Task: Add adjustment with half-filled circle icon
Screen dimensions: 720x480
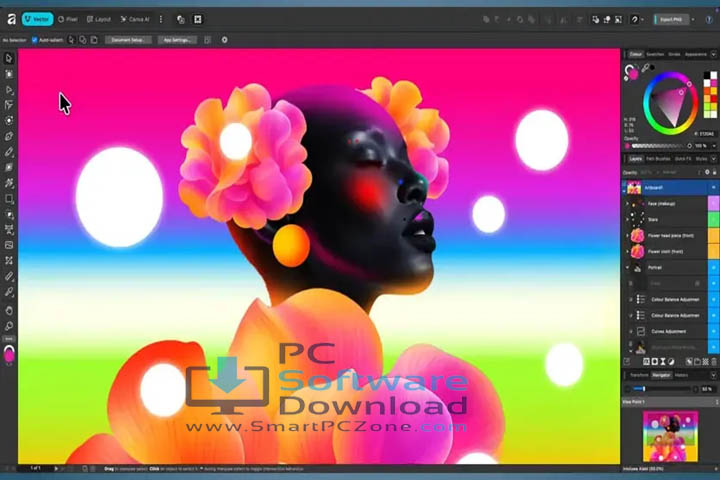Action: [671, 362]
